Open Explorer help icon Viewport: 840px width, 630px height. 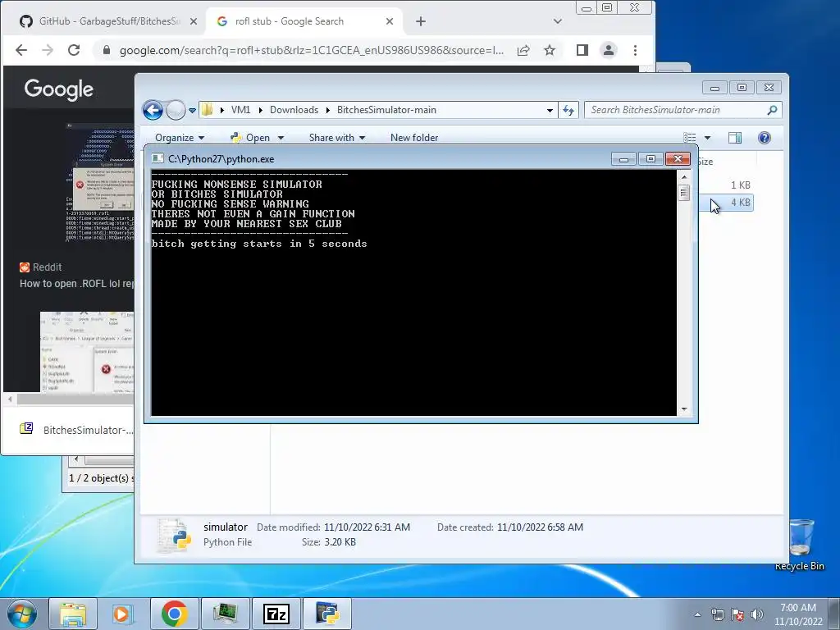tap(765, 138)
